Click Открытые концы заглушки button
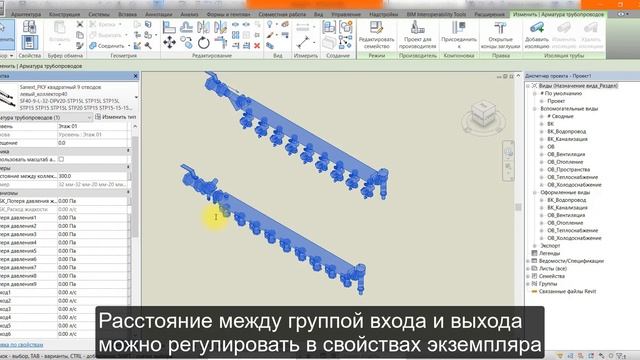The width and height of the screenshot is (640, 360). coord(500,36)
